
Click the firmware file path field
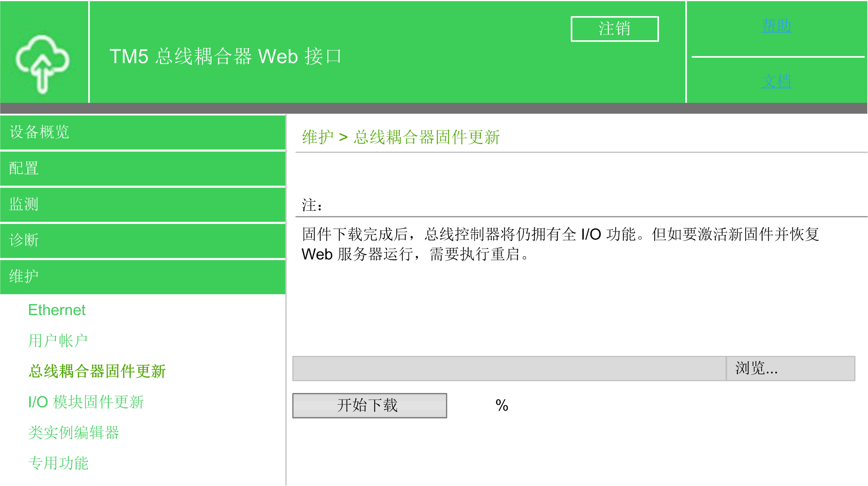point(509,368)
